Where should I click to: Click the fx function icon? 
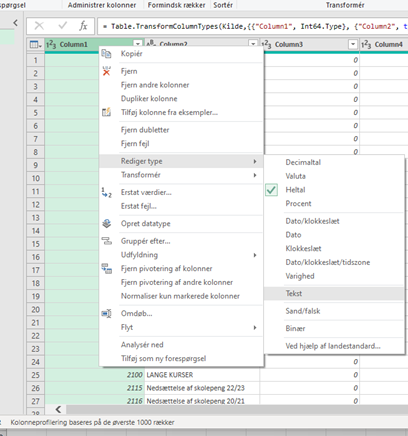coord(83,26)
